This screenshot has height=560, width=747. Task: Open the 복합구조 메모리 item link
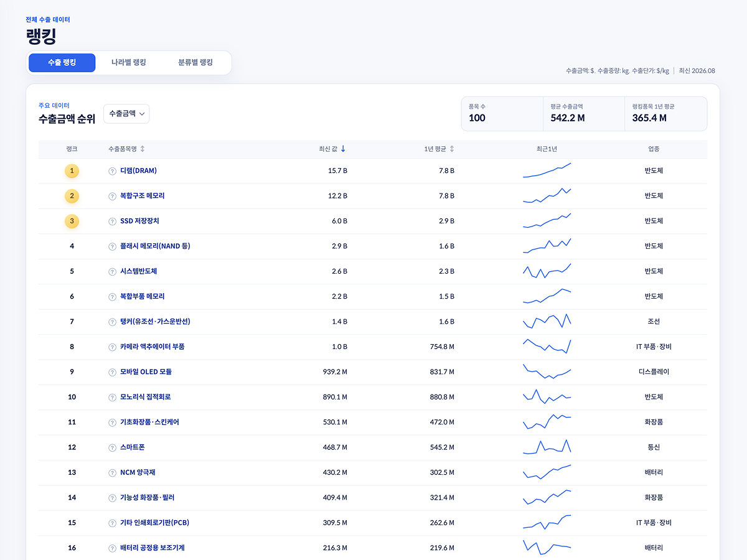[x=143, y=196]
